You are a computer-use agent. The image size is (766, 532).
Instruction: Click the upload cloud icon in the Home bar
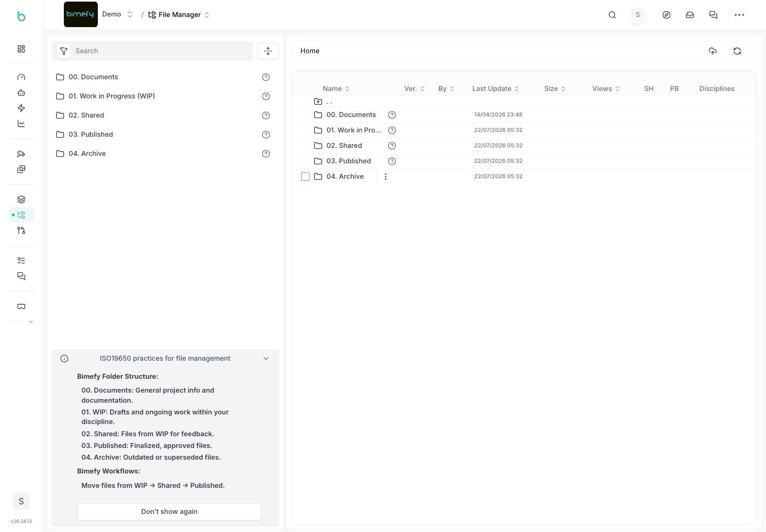[713, 51]
